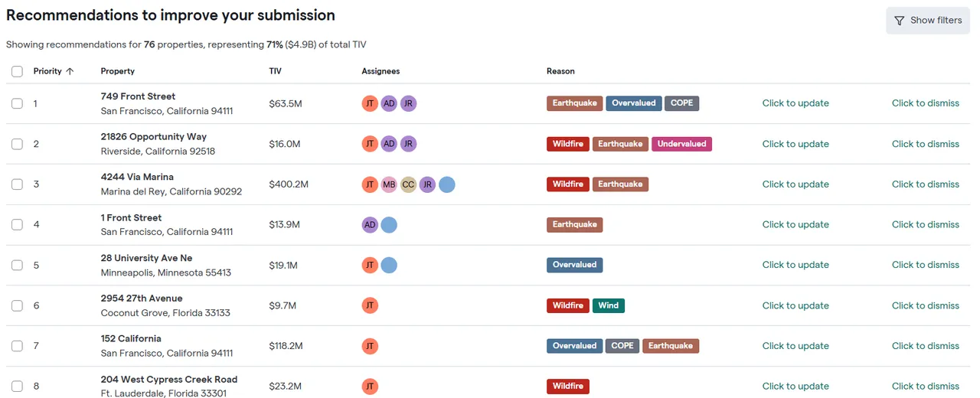The width and height of the screenshot is (980, 398).
Task: Click CC avatar for 4244 Via Marina
Action: (408, 184)
